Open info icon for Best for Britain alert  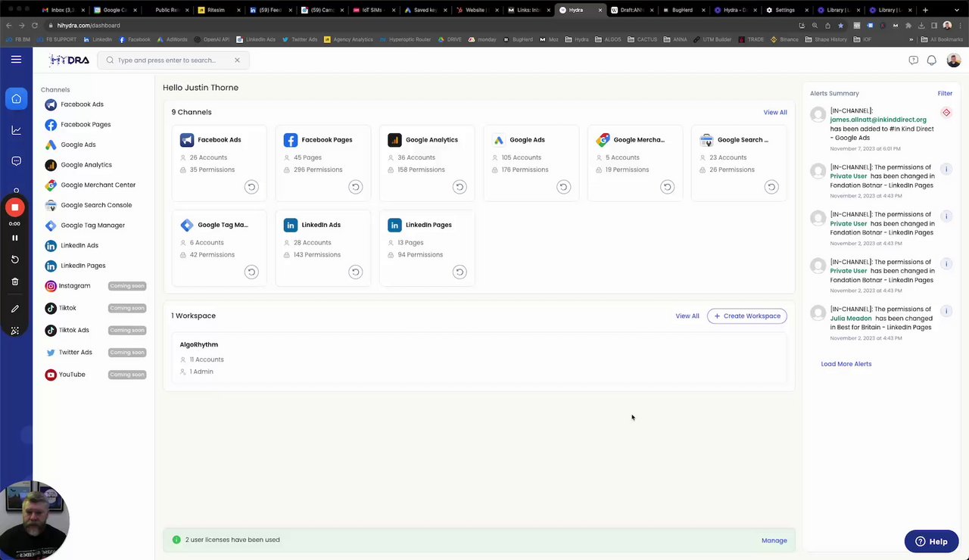point(946,311)
